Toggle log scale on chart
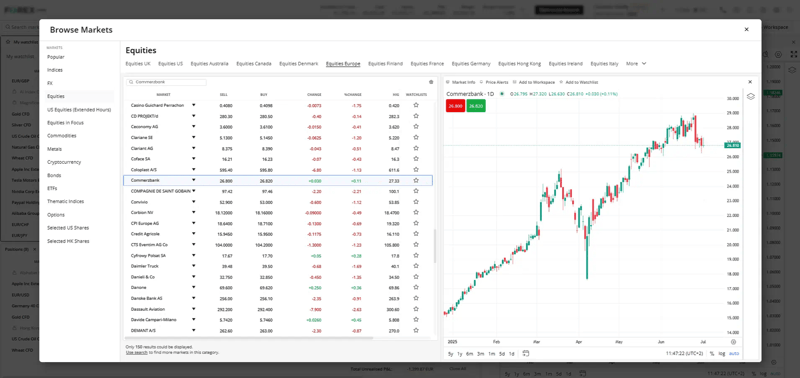The width and height of the screenshot is (800, 378). coord(721,353)
